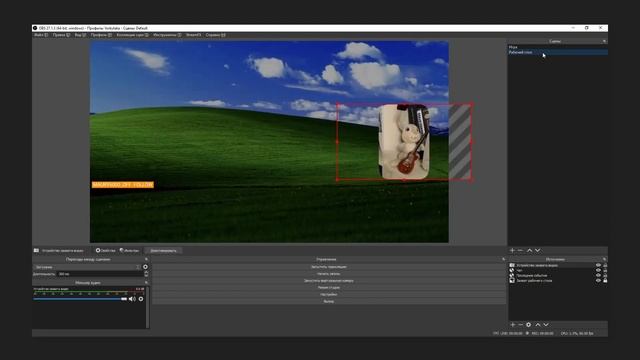Add a new scene with the Scenes plus icon
The width and height of the screenshot is (640, 360).
(512, 250)
